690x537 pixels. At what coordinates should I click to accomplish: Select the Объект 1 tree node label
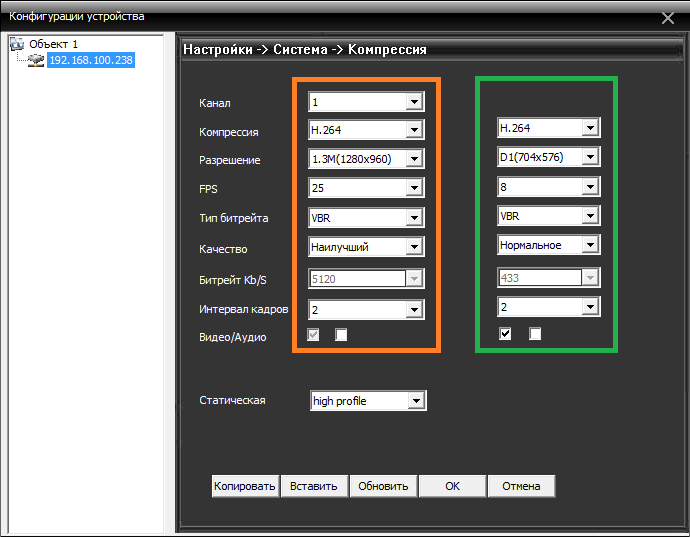[x=53, y=44]
